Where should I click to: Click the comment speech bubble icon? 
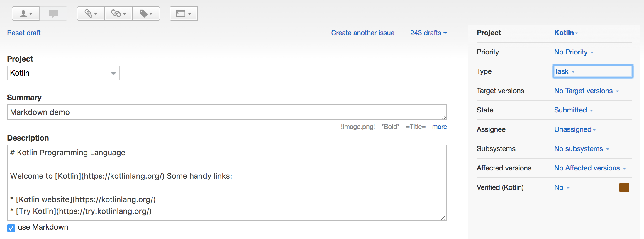click(x=53, y=13)
